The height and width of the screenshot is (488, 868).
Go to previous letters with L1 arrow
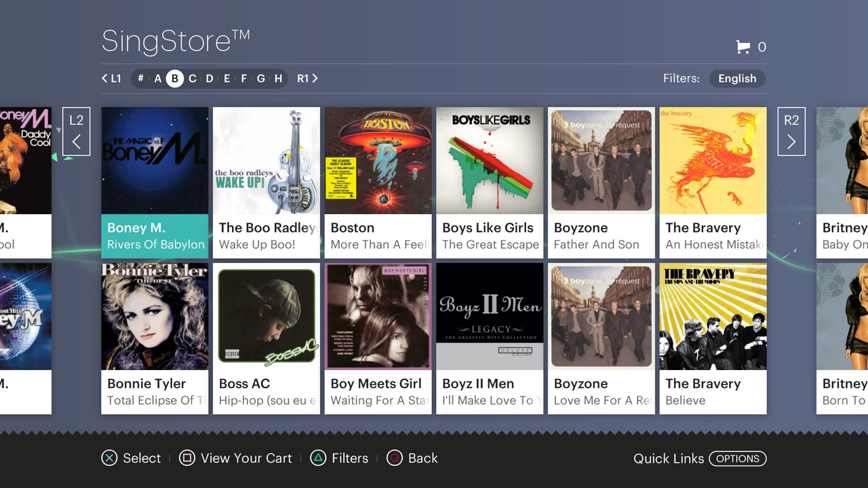click(x=111, y=79)
